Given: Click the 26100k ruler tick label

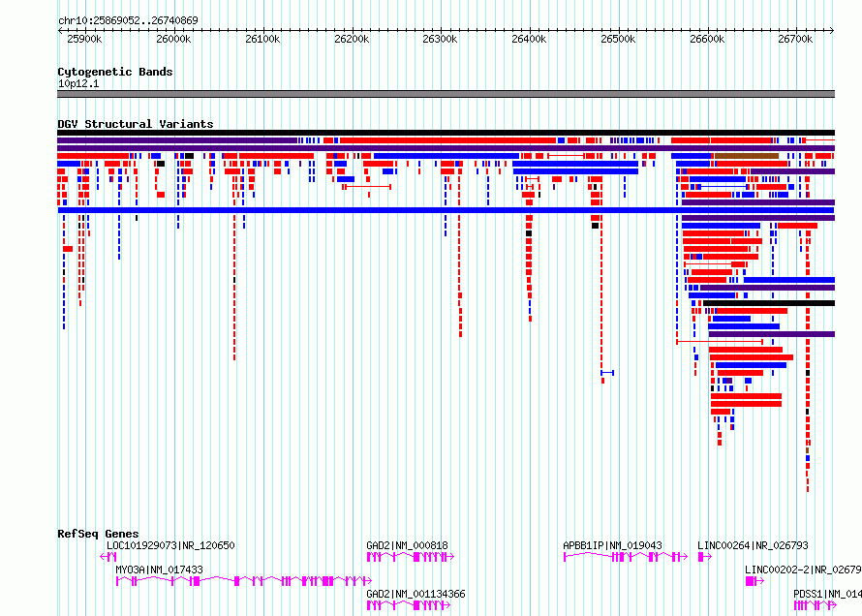Looking at the screenshot, I should [x=262, y=39].
